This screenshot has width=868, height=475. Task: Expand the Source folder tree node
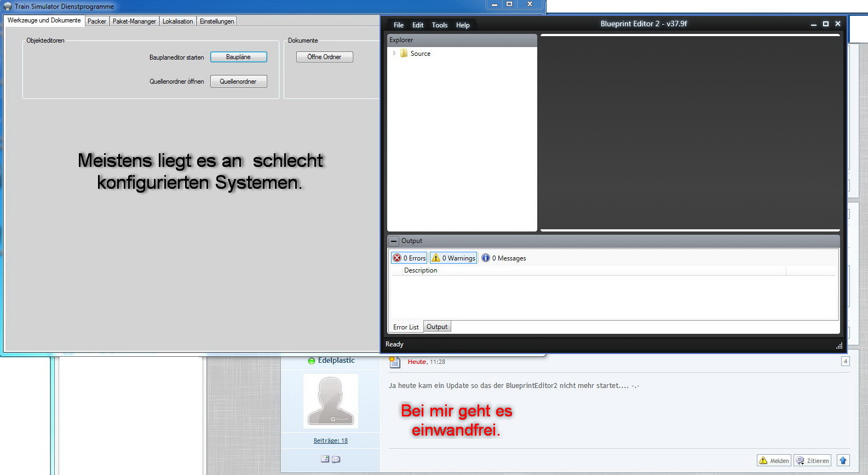(x=394, y=53)
